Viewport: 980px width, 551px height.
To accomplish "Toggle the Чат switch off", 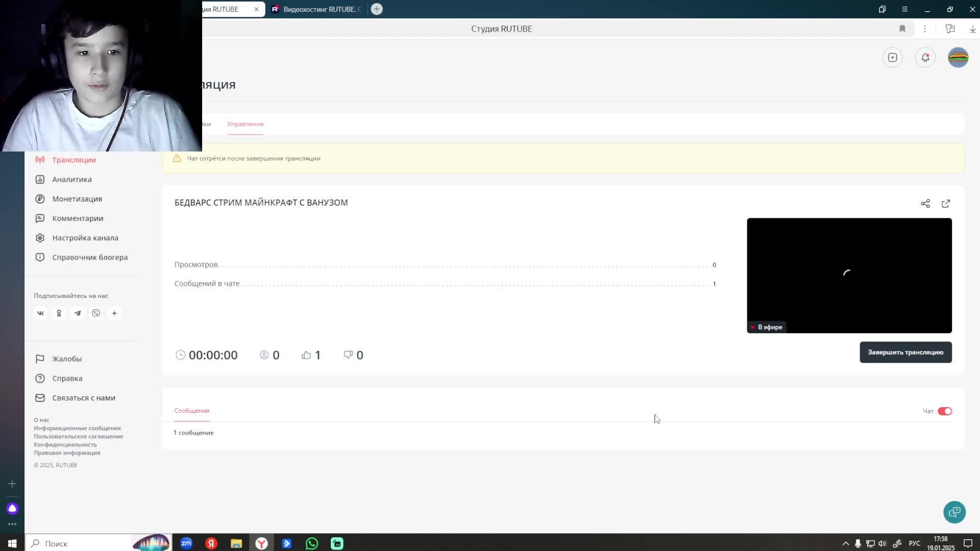I will click(x=945, y=411).
